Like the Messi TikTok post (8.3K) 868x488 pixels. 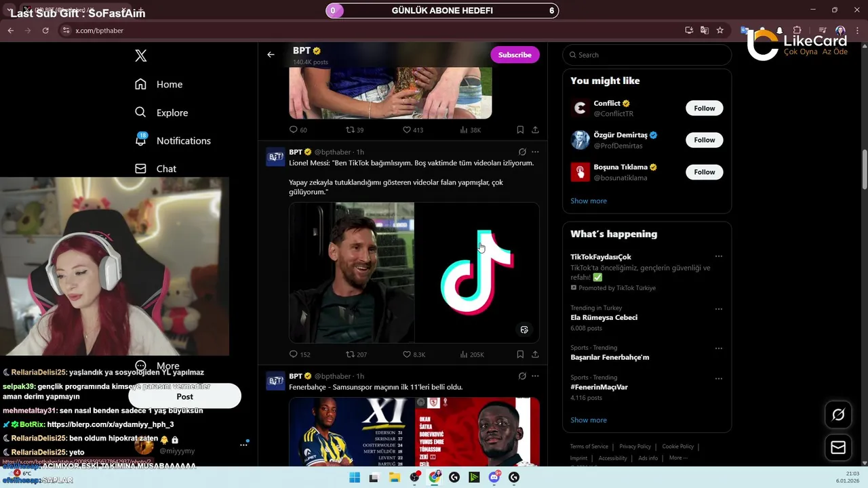pos(414,354)
